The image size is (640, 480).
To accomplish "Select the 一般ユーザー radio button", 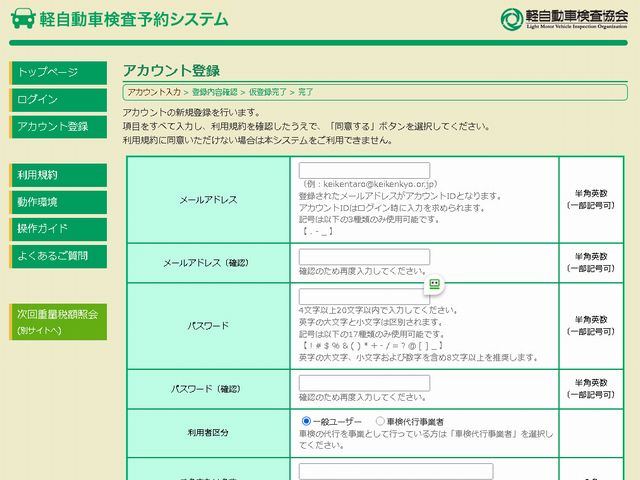I will pyautogui.click(x=306, y=422).
